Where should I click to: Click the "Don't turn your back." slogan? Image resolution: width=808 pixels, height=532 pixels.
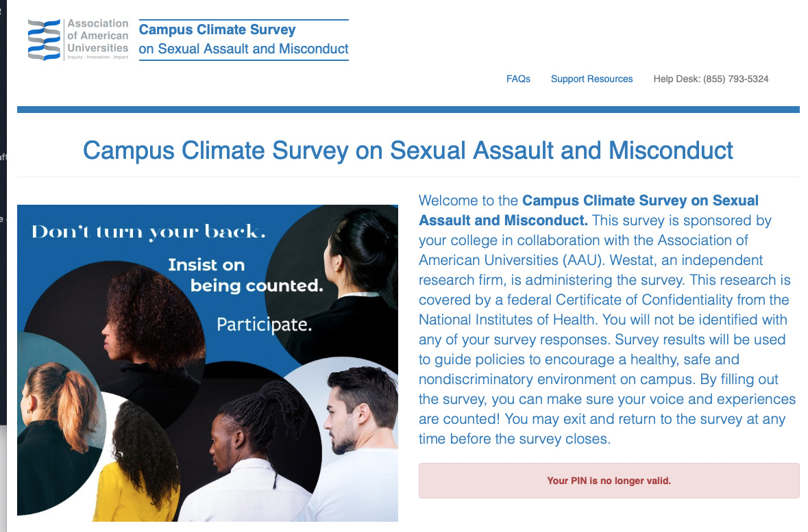coord(148,232)
